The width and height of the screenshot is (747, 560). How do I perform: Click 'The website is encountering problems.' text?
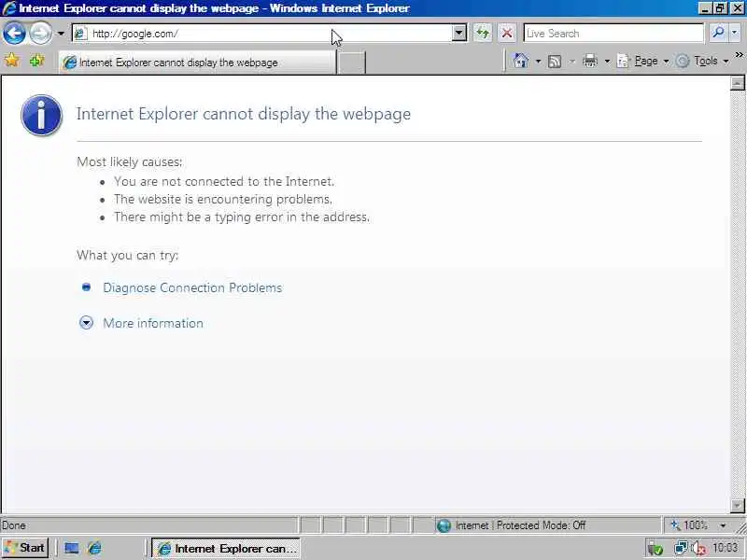tap(223, 199)
